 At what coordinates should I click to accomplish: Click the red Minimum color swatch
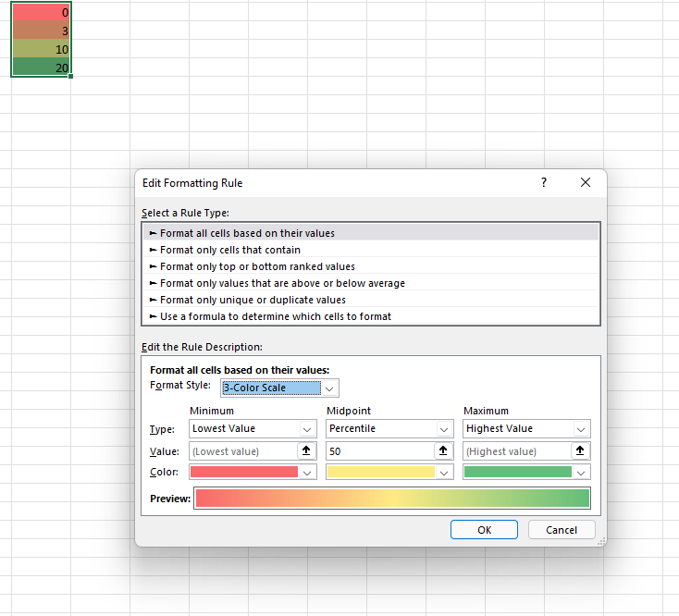coord(244,472)
